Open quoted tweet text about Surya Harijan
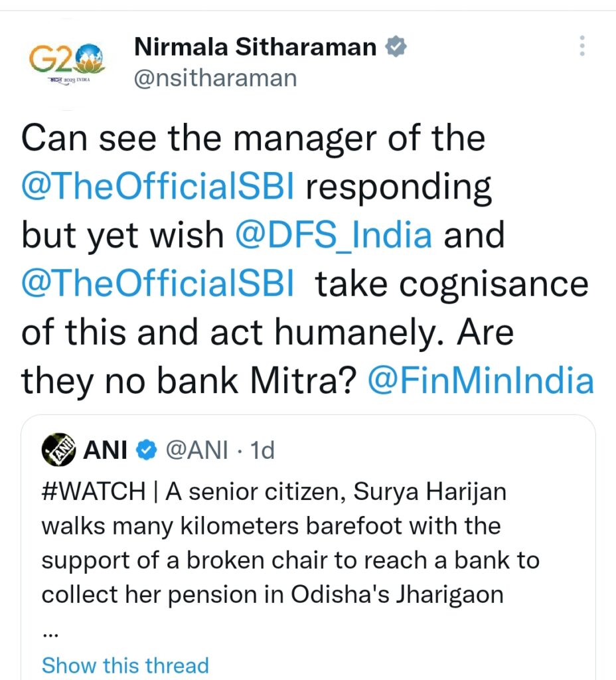The image size is (616, 680). click(x=291, y=543)
